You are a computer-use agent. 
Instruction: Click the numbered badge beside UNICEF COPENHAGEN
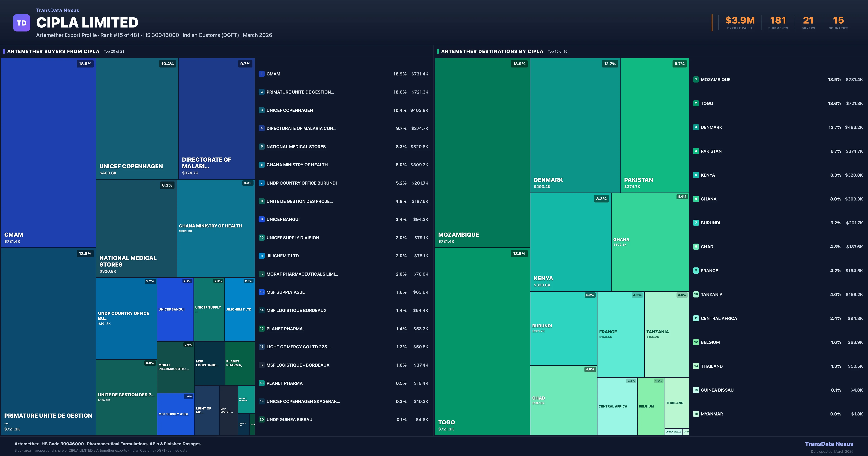coord(261,110)
